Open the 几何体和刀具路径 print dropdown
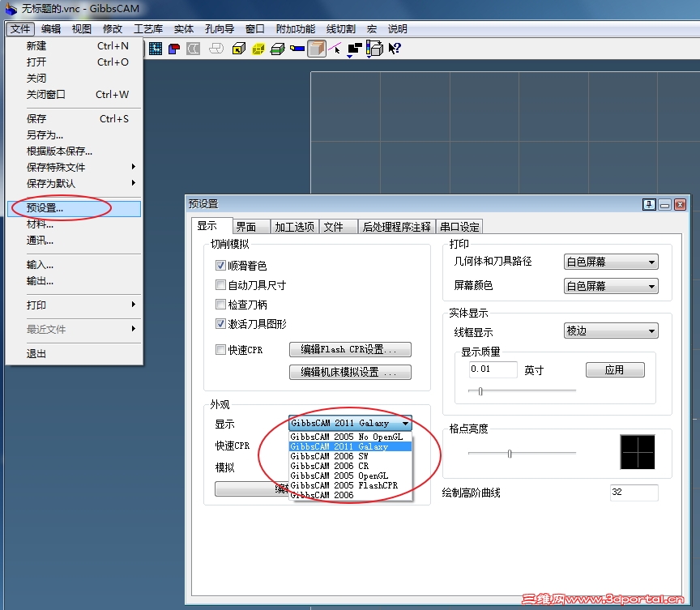 click(x=611, y=262)
